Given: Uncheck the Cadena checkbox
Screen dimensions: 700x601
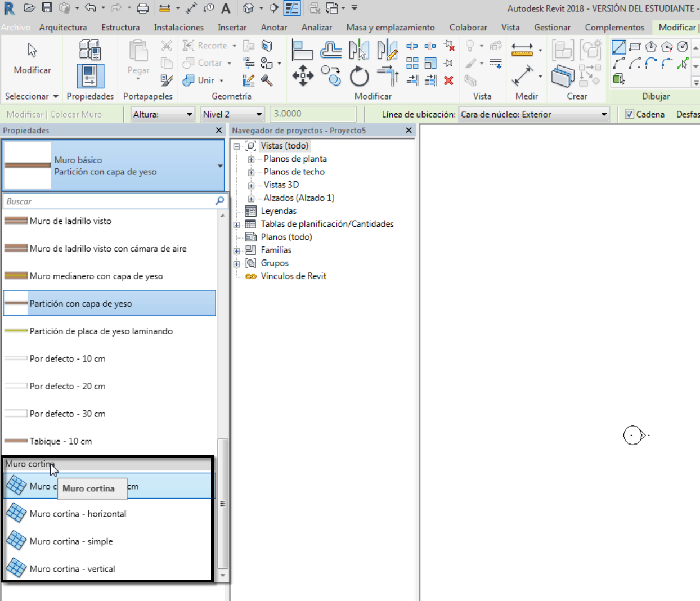Looking at the screenshot, I should (x=630, y=114).
